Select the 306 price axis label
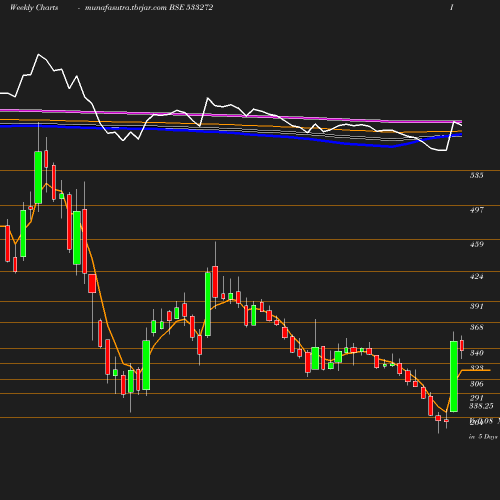Screen dimensions: 500x500 coord(476,384)
